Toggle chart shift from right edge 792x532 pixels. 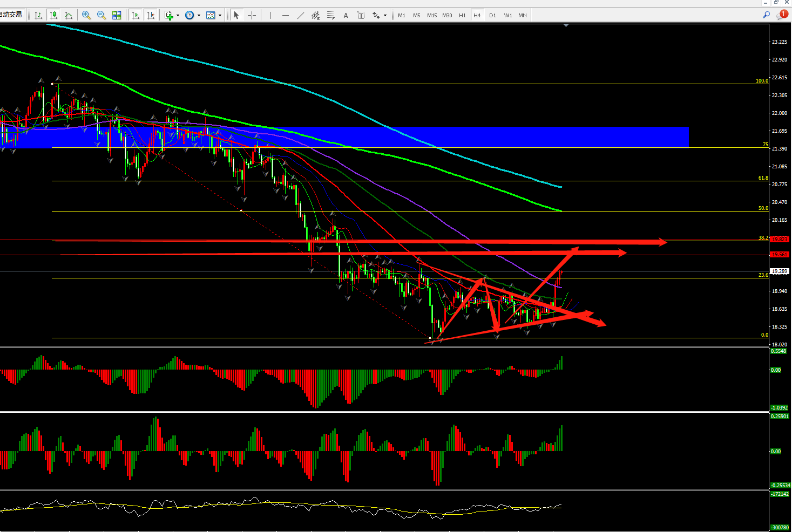tap(151, 15)
